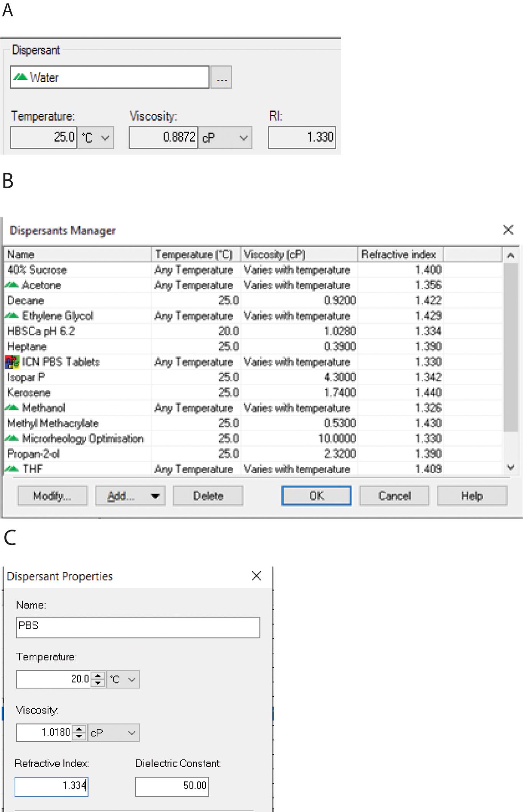Sort by Temperature (°C) column header
This screenshot has width=523, height=812.
[x=196, y=254]
